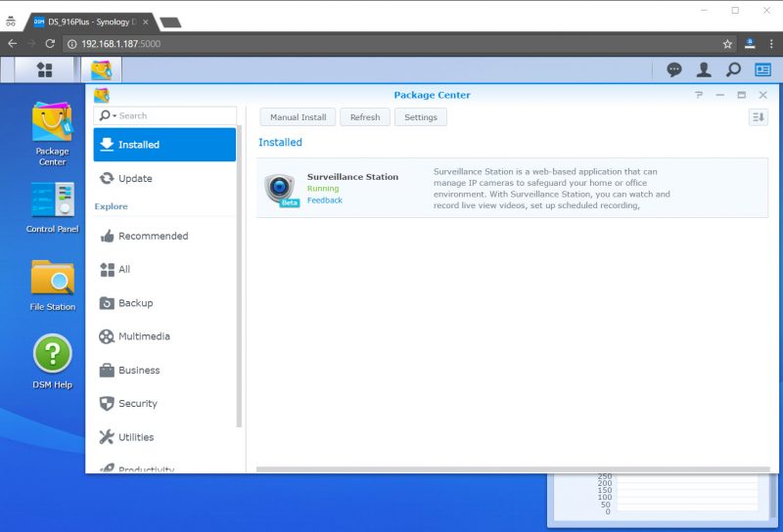Open the Multimedia packages category
The width and height of the screenshot is (783, 532).
coord(164,336)
